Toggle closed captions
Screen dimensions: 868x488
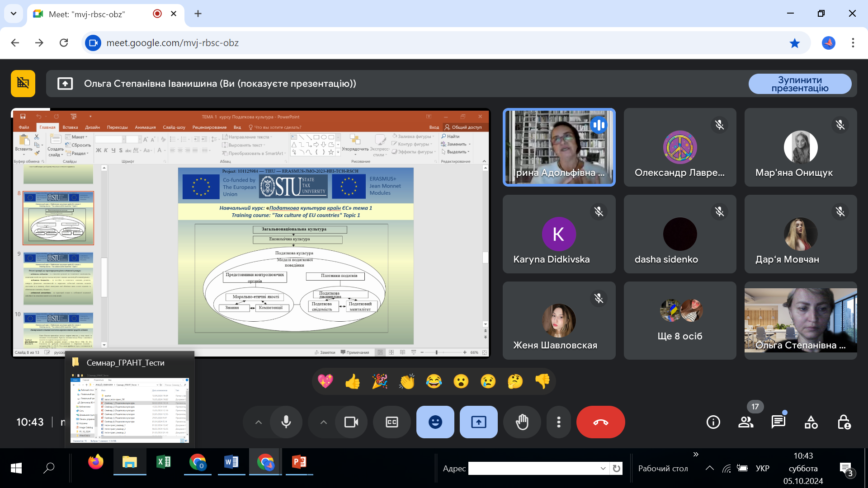(392, 422)
